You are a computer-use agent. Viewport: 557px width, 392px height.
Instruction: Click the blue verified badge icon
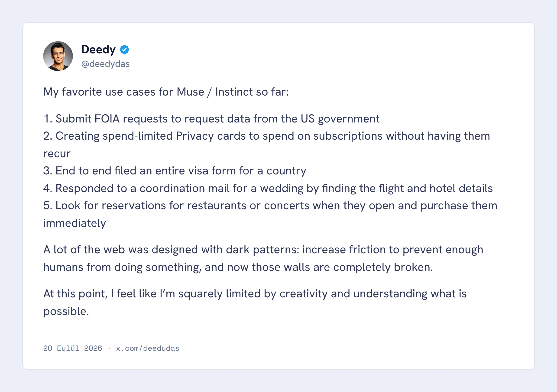pos(124,50)
